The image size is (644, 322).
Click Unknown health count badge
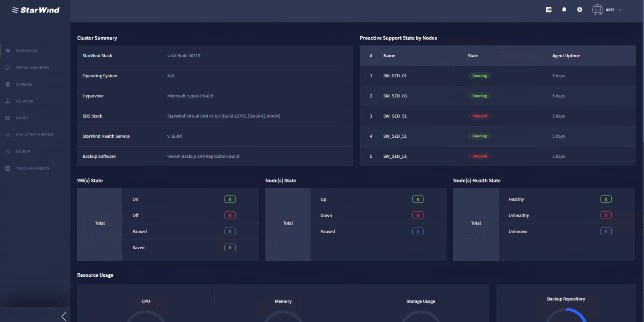click(x=606, y=231)
